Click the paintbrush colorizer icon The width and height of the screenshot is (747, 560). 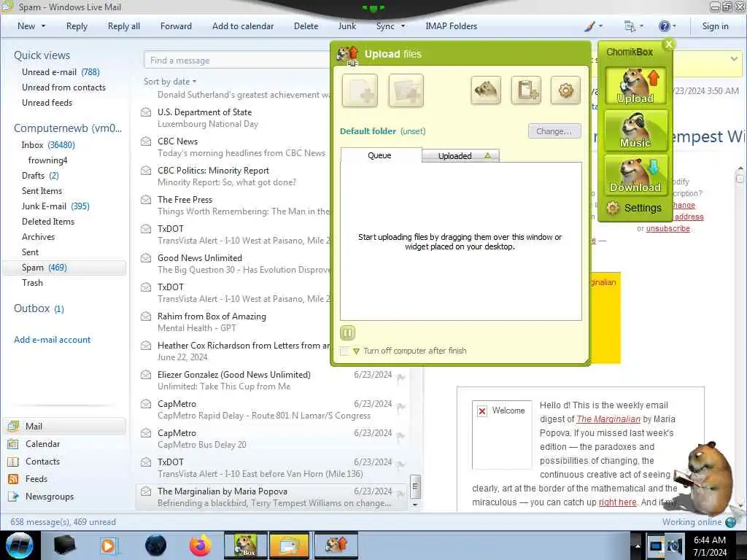point(589,26)
